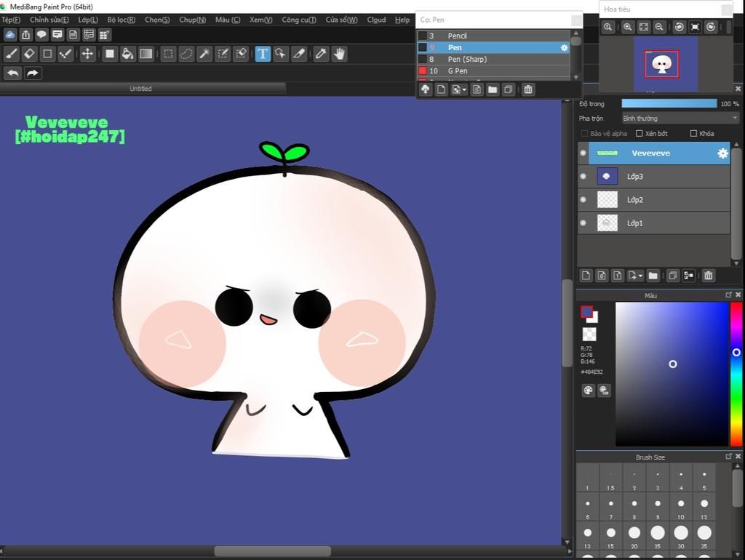
Task: Select the Hand tool
Action: coord(339,54)
